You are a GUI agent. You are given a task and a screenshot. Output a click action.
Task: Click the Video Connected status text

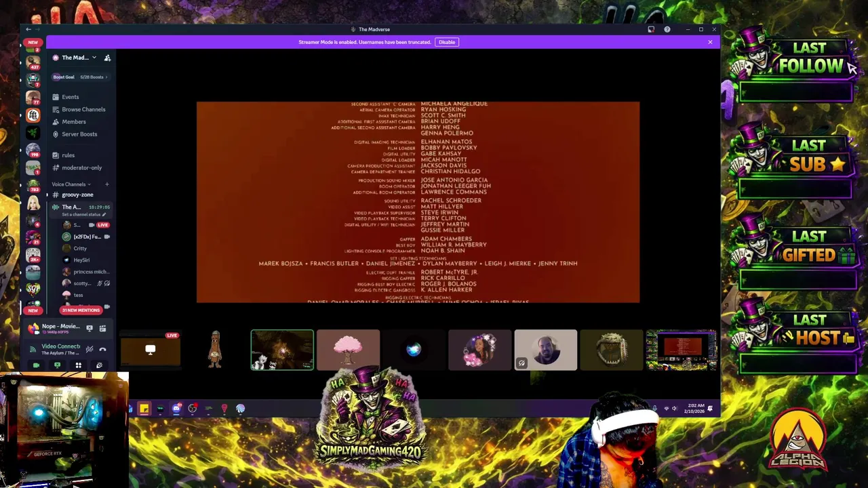pyautogui.click(x=60, y=346)
